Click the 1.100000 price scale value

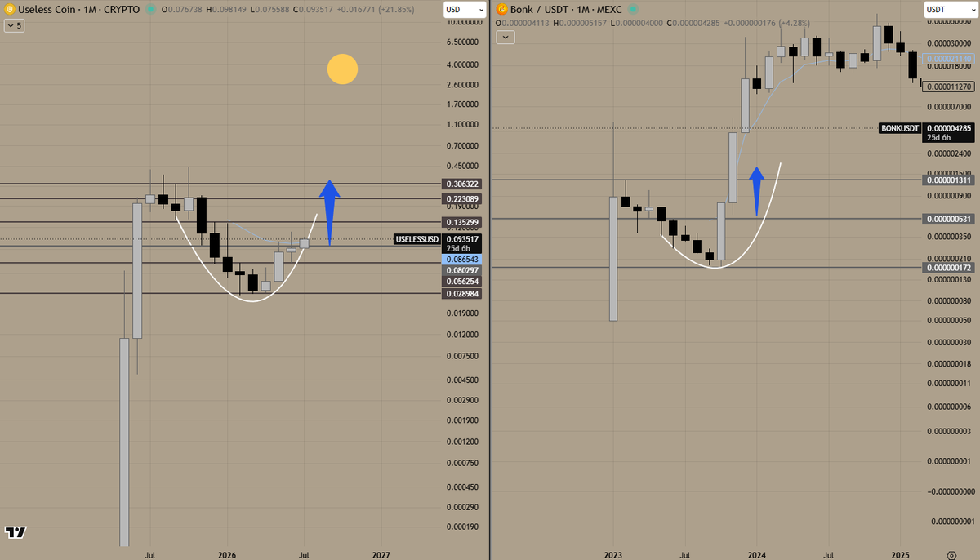462,125
